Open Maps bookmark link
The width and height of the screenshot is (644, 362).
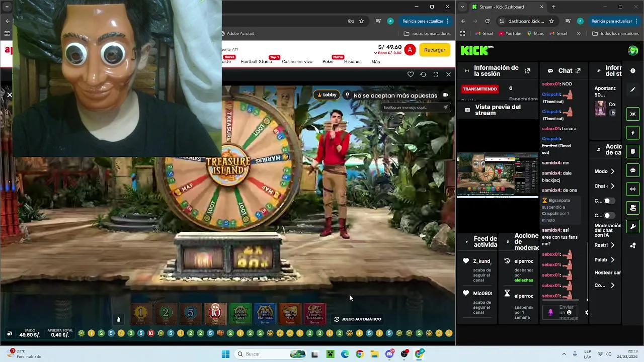[535, 34]
